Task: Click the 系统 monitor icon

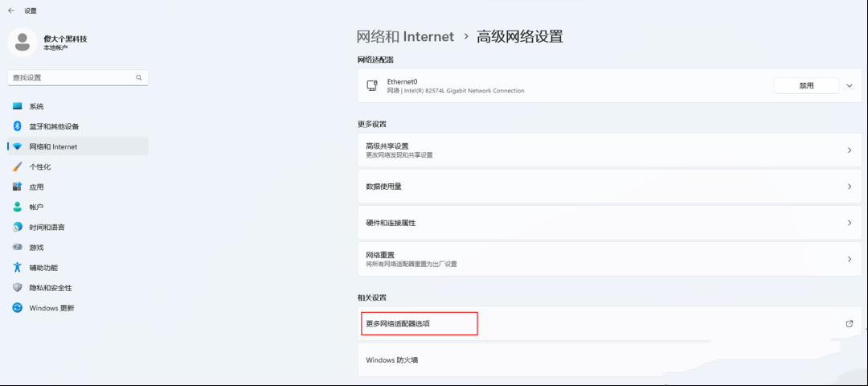Action: coord(17,106)
